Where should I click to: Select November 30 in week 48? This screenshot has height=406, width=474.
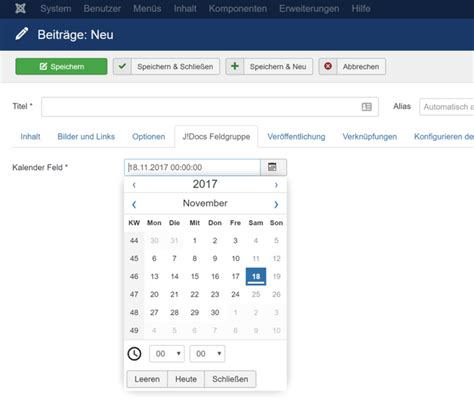(215, 312)
